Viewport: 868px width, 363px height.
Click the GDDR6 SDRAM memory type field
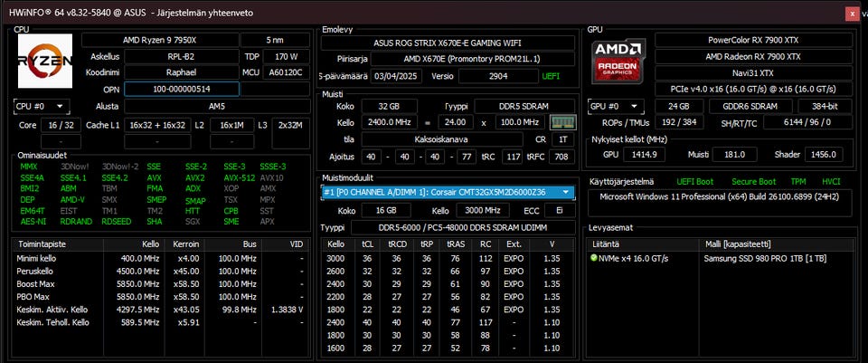pyautogui.click(x=750, y=107)
